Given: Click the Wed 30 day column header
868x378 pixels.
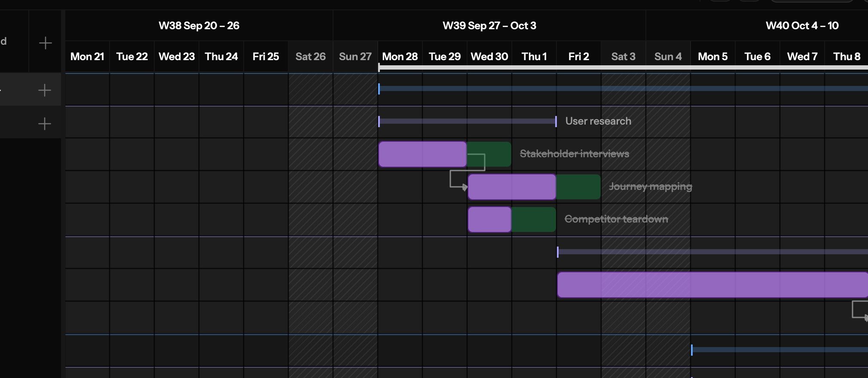Looking at the screenshot, I should pos(489,57).
